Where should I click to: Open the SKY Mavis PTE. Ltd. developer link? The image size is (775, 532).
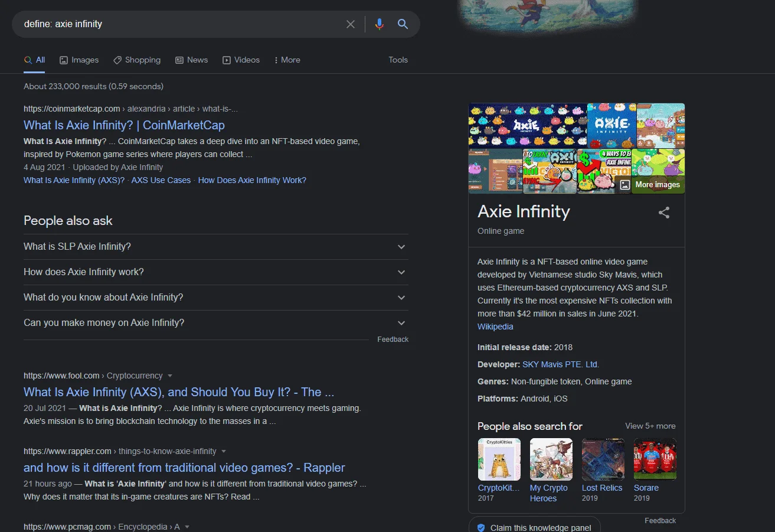(561, 365)
